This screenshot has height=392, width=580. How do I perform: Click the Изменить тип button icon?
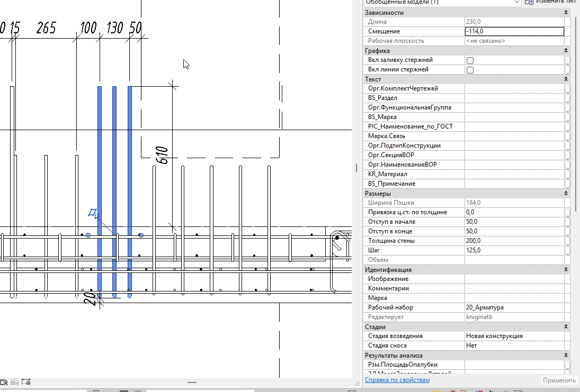[529, 2]
